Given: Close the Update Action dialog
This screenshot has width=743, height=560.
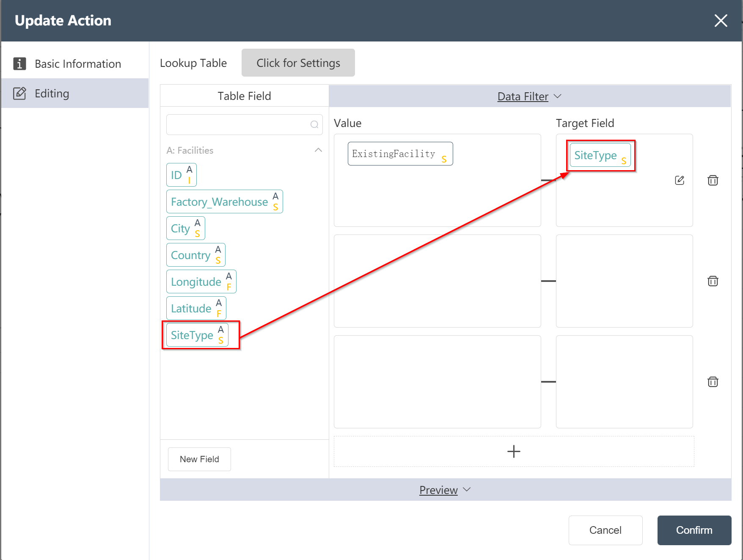Looking at the screenshot, I should point(721,20).
